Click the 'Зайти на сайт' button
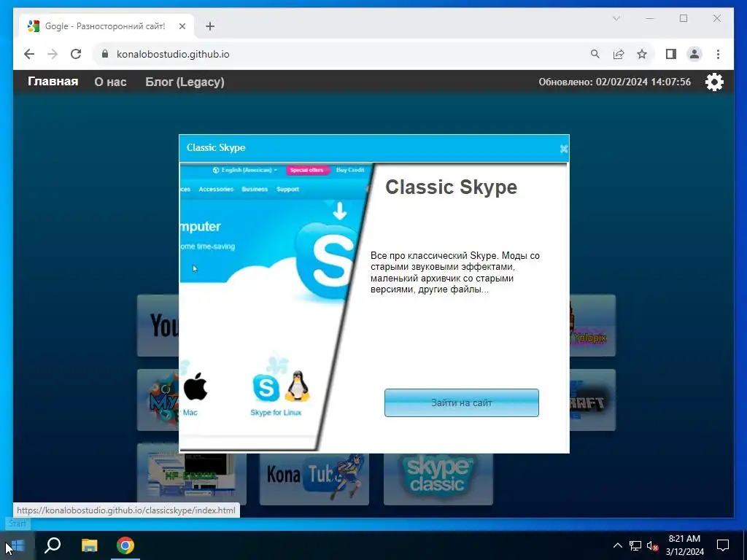This screenshot has height=560, width=747. [x=461, y=402]
